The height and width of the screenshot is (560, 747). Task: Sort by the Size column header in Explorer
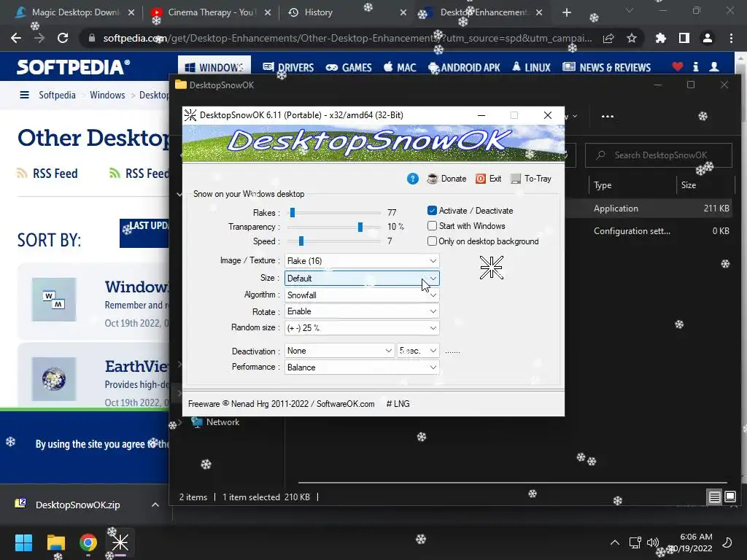click(689, 185)
